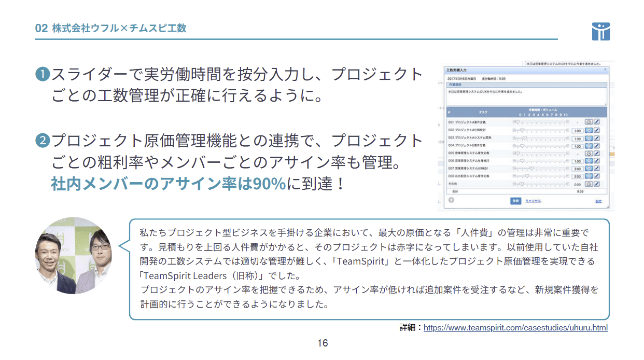Click the slider handle for task 003

[523, 138]
